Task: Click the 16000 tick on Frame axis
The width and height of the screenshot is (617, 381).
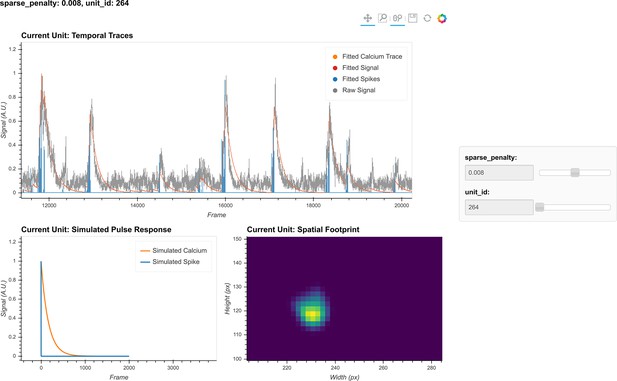Action: coord(225,205)
